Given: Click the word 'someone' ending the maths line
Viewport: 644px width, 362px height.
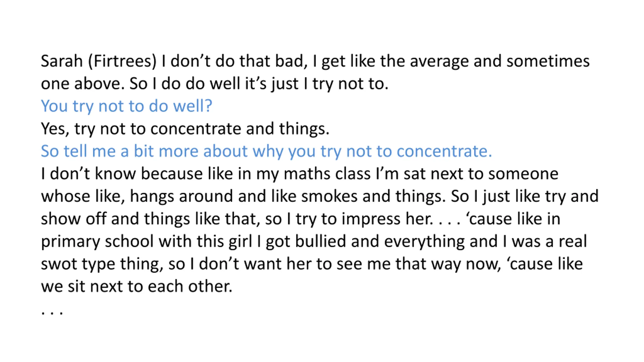Looking at the screenshot, I should [x=523, y=174].
